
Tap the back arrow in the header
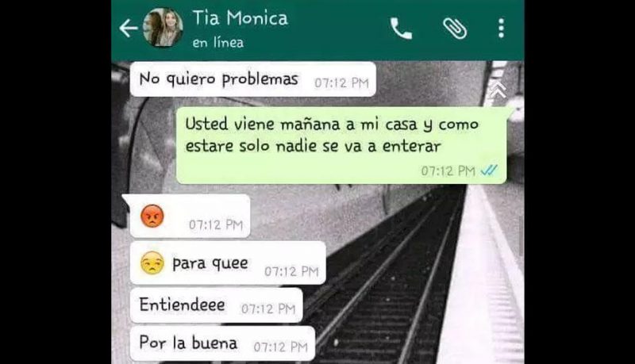pyautogui.click(x=129, y=29)
